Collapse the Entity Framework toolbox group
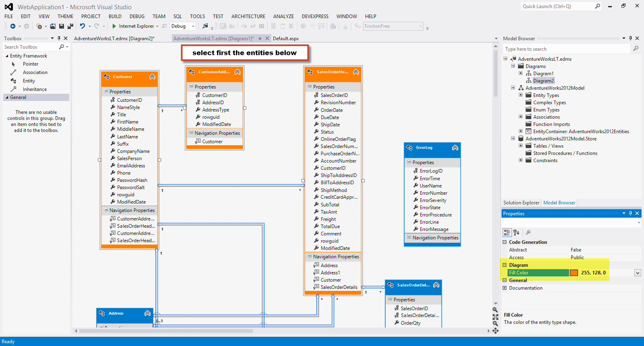This screenshot has width=644, height=346. pyautogui.click(x=7, y=56)
